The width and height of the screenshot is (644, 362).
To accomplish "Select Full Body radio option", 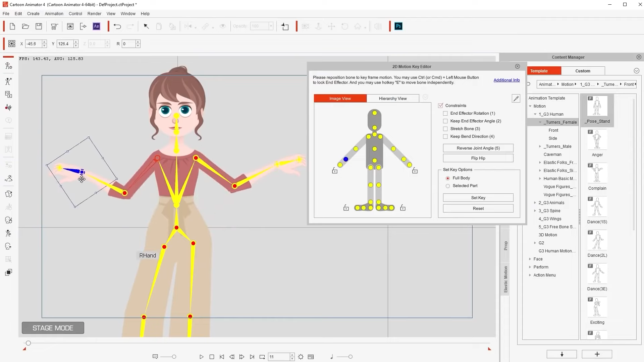I will (448, 178).
